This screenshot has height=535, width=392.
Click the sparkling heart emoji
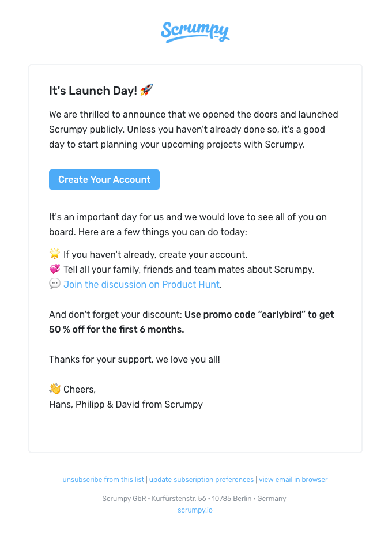coord(54,269)
